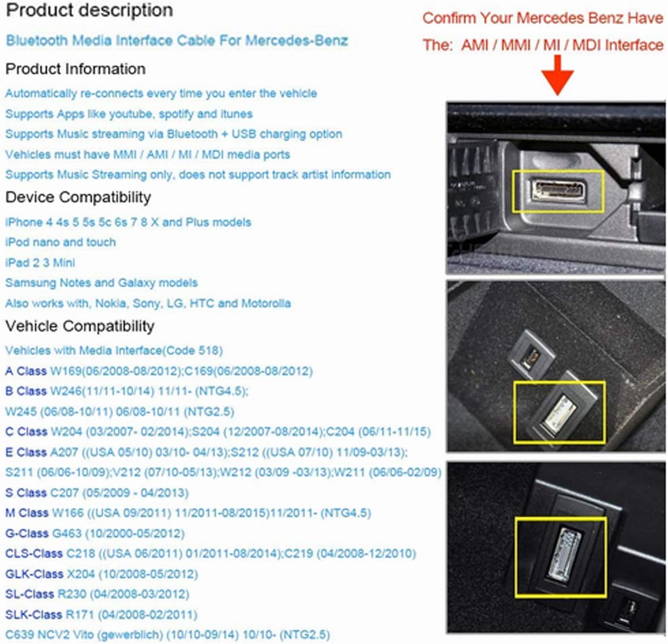The width and height of the screenshot is (668, 644).
Task: Click the 'W245 (06/08-10/11)' row
Action: [120, 412]
